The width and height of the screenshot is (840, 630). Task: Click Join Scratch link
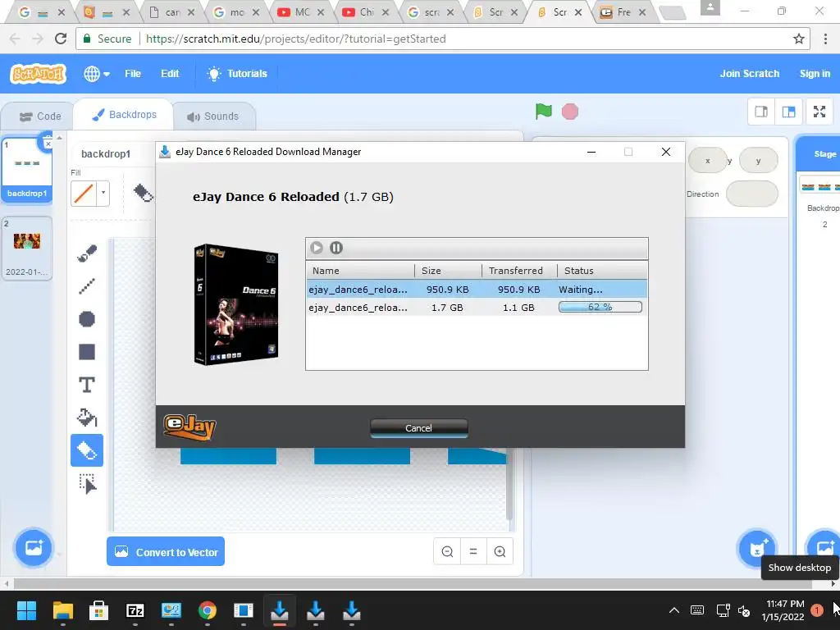coord(750,74)
